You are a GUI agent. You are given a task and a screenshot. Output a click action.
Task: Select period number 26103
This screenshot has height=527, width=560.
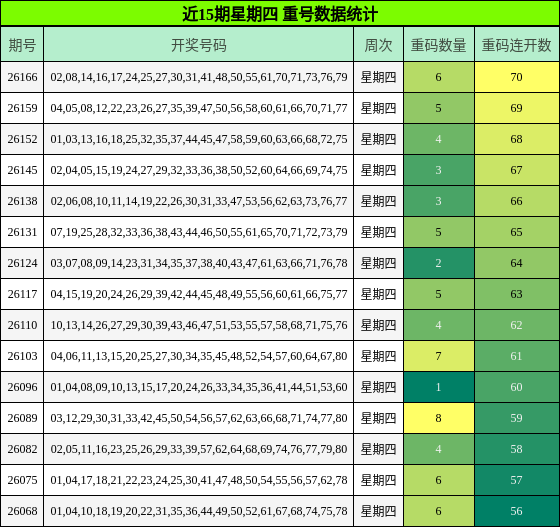(22, 356)
